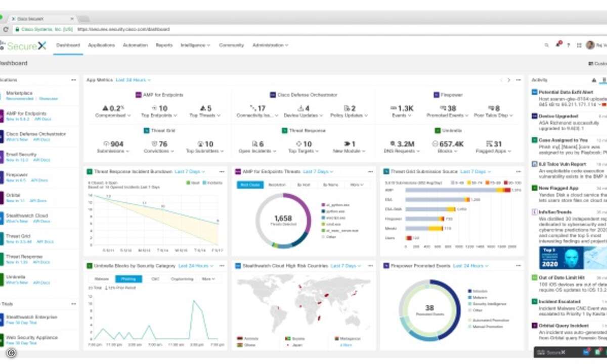Open Trials panel three-dot menu
The width and height of the screenshot is (607, 364).
point(73,304)
